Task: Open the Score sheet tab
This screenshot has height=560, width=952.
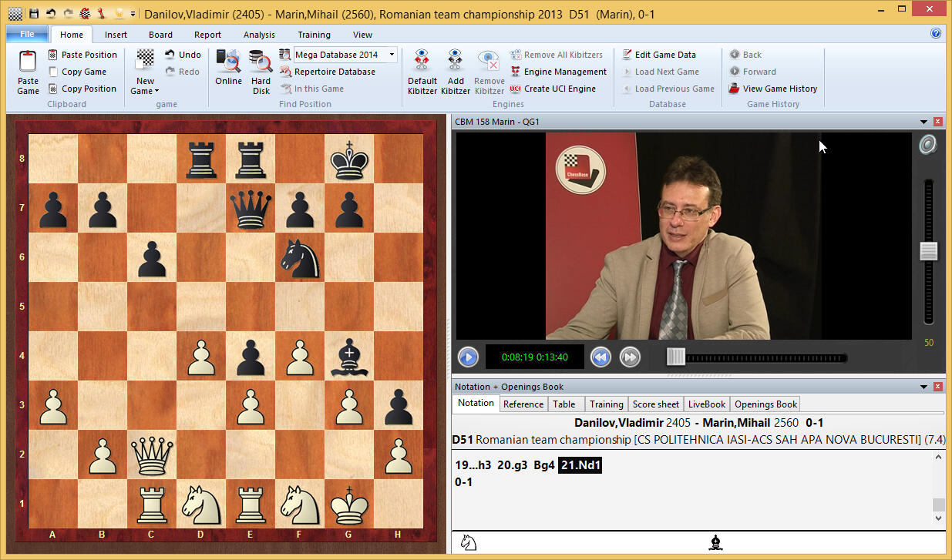Action: (x=656, y=404)
